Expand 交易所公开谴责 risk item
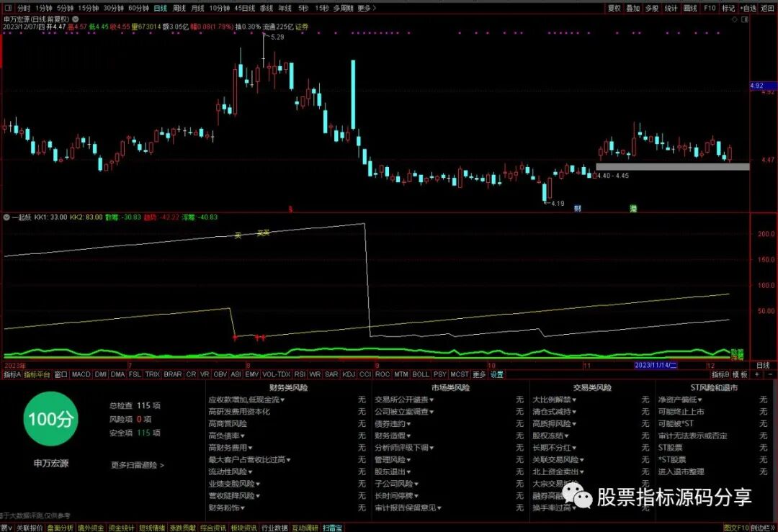 [x=404, y=400]
